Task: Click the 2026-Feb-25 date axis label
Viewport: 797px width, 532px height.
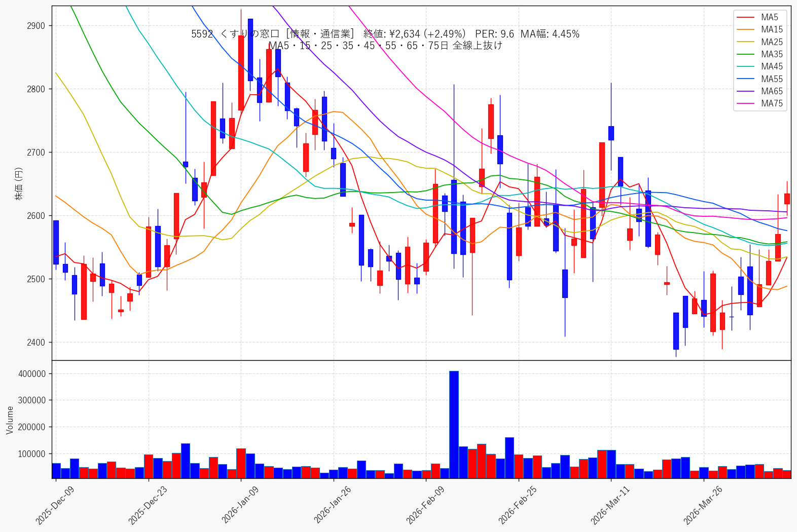Action: click(518, 505)
